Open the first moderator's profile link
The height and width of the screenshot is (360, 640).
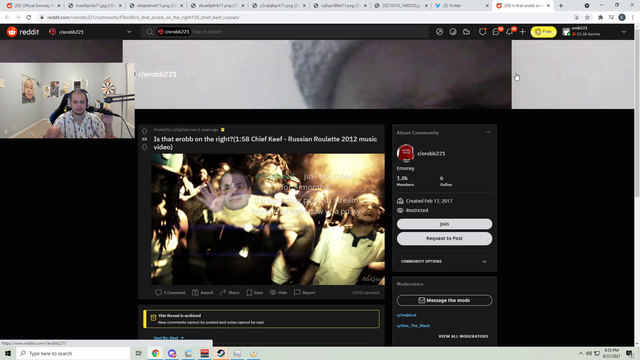click(x=407, y=315)
